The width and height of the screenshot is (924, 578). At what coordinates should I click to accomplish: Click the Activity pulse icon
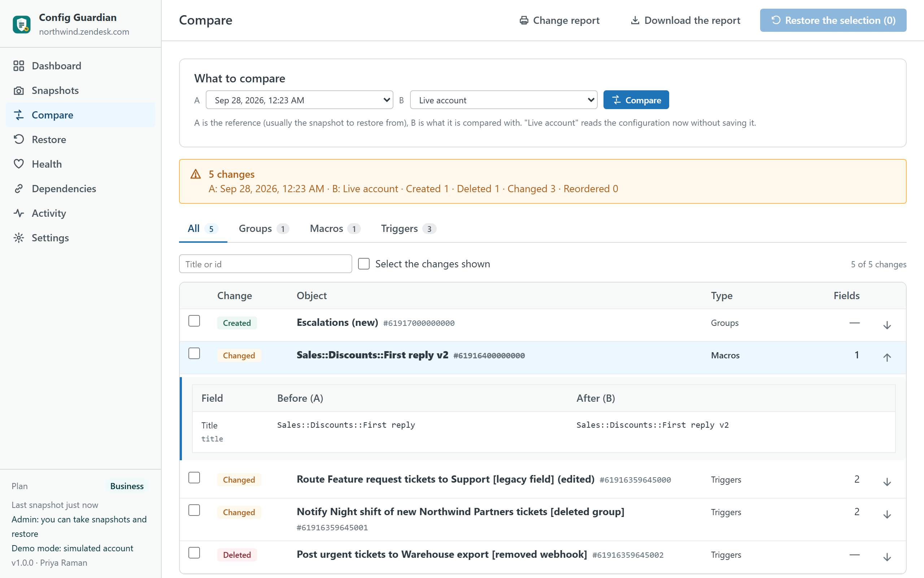coord(19,213)
